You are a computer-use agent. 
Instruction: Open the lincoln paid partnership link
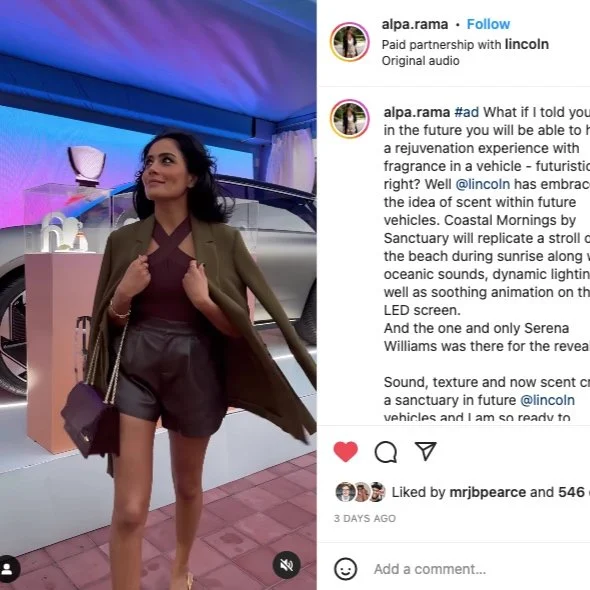pyautogui.click(x=526, y=44)
